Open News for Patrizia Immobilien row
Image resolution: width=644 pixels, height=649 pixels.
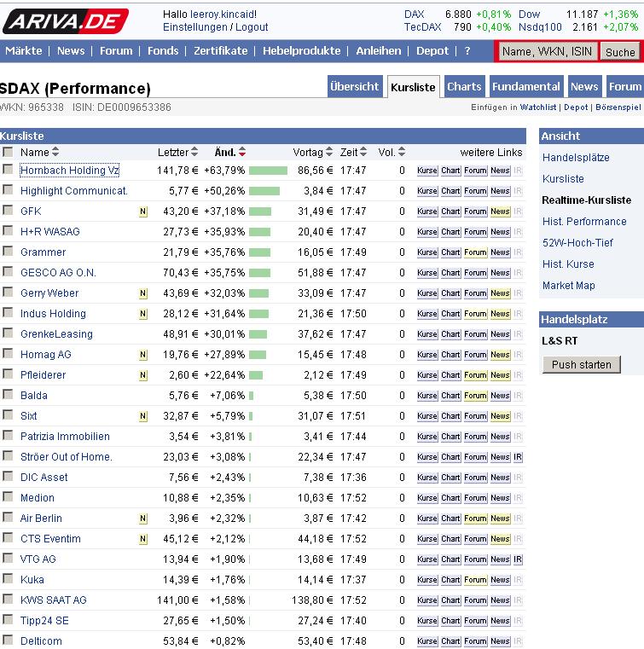coord(500,437)
